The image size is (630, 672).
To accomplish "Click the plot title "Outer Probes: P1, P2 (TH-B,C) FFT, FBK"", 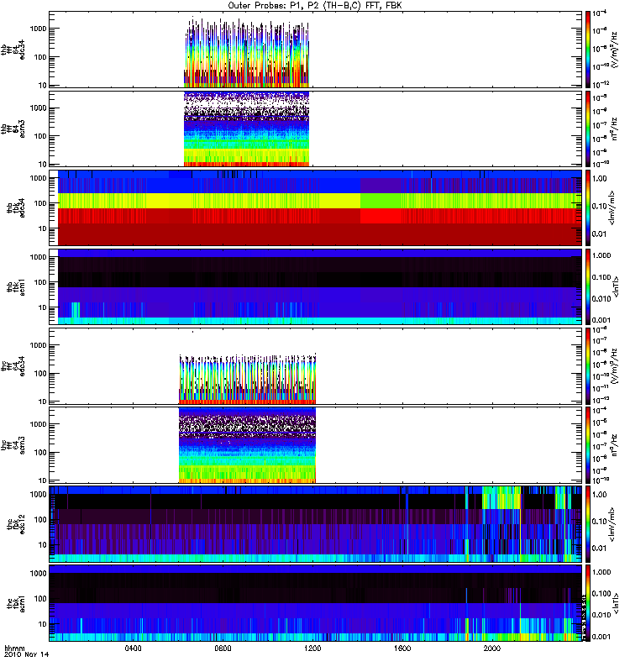I will (x=315, y=6).
